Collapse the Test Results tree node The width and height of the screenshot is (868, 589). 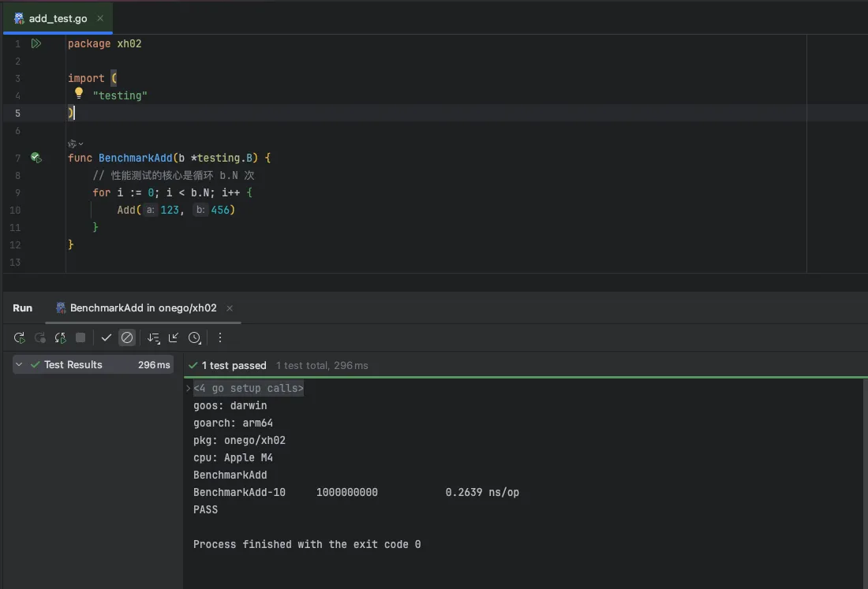click(20, 365)
